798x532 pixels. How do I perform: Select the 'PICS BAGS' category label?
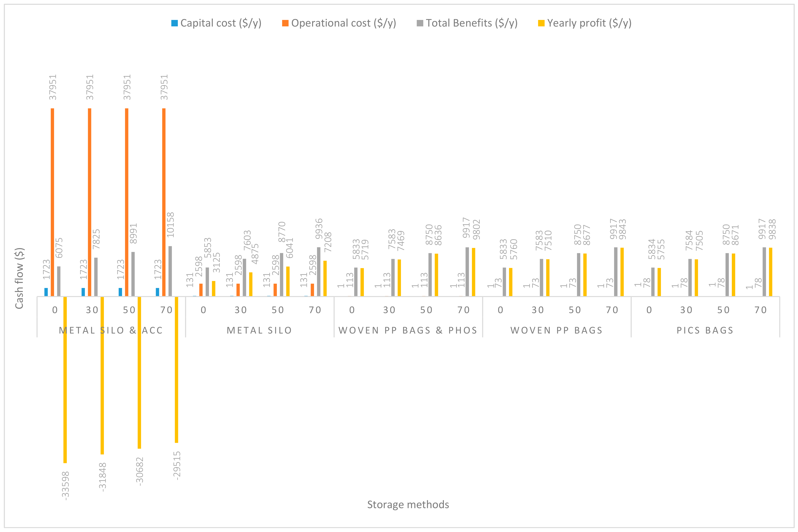pos(705,331)
